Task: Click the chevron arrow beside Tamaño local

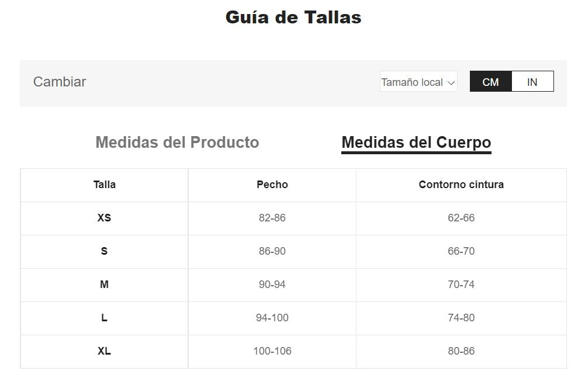Action: [451, 83]
